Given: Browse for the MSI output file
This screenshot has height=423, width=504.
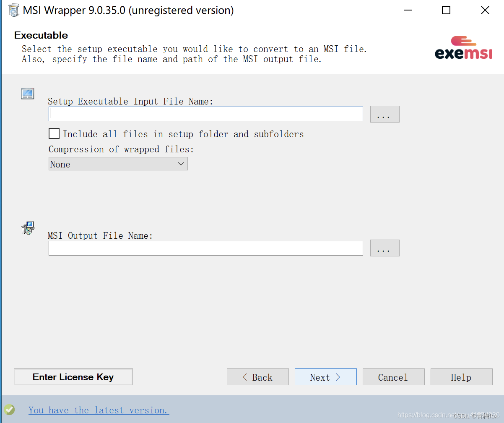Looking at the screenshot, I should coord(385,248).
